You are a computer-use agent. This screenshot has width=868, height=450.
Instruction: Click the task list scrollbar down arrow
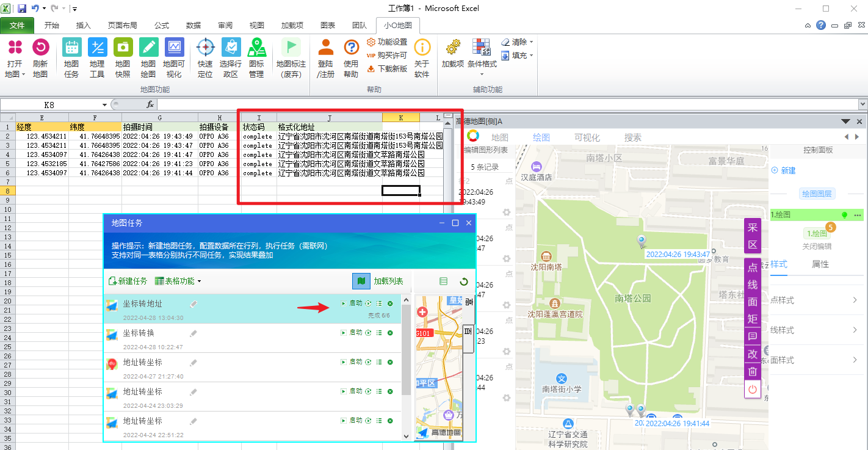[406, 436]
